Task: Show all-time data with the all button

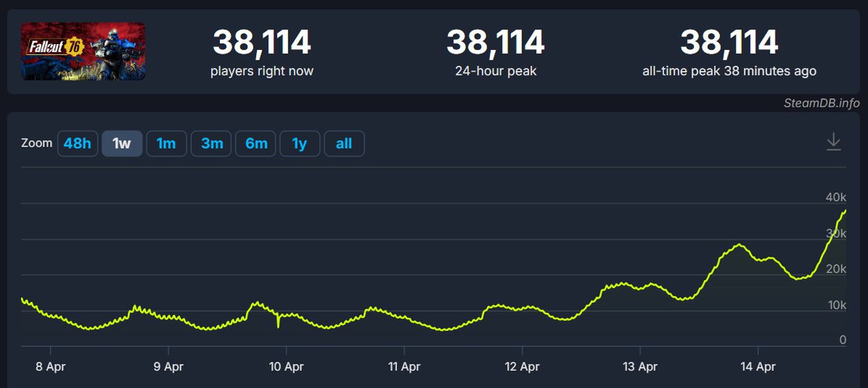Action: [x=344, y=144]
